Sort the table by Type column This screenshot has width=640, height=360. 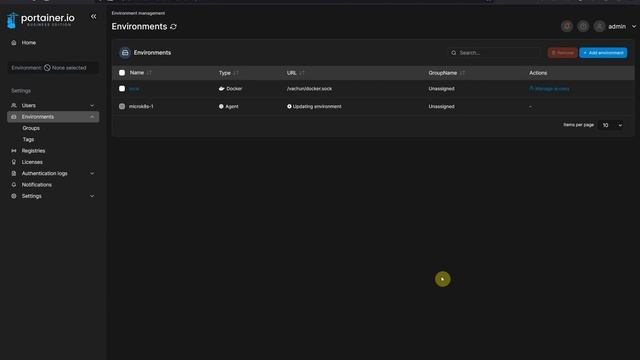tap(229, 73)
